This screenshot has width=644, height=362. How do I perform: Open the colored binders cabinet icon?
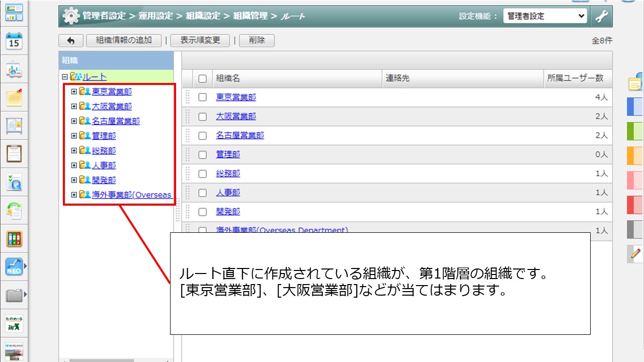[x=14, y=239]
